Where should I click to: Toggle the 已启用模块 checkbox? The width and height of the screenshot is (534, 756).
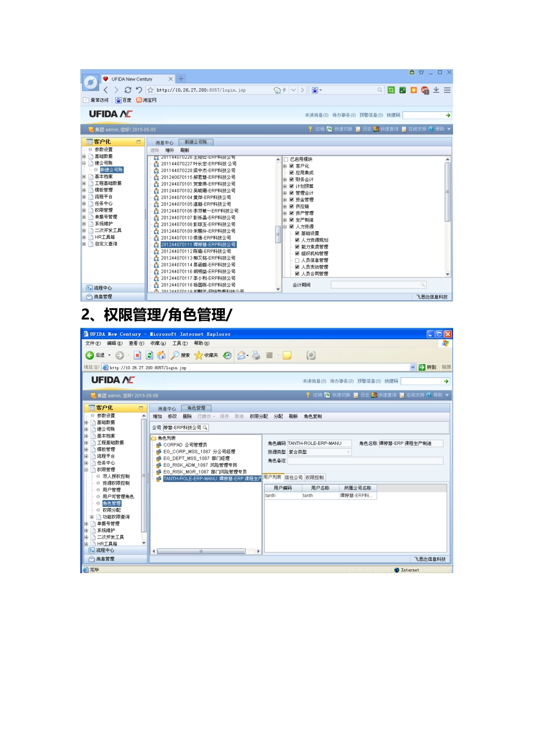pyautogui.click(x=286, y=160)
